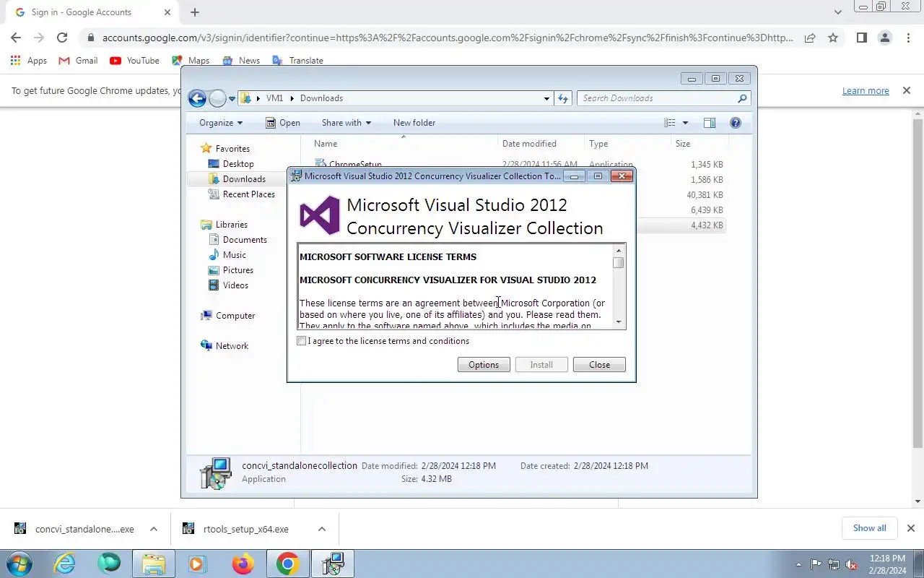Click Learn more link in Chrome infobar
The height and width of the screenshot is (578, 924).
tap(866, 91)
